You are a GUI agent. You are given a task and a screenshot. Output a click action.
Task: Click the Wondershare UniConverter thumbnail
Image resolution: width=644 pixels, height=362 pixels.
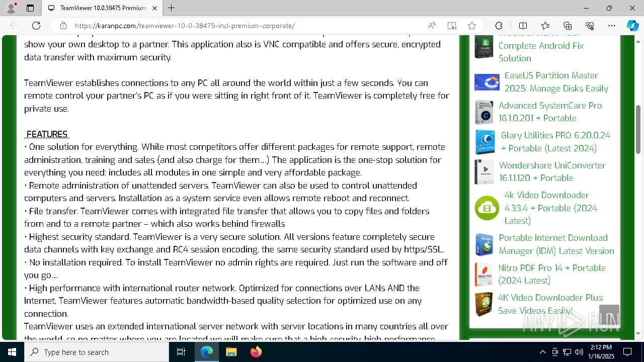pyautogui.click(x=484, y=171)
